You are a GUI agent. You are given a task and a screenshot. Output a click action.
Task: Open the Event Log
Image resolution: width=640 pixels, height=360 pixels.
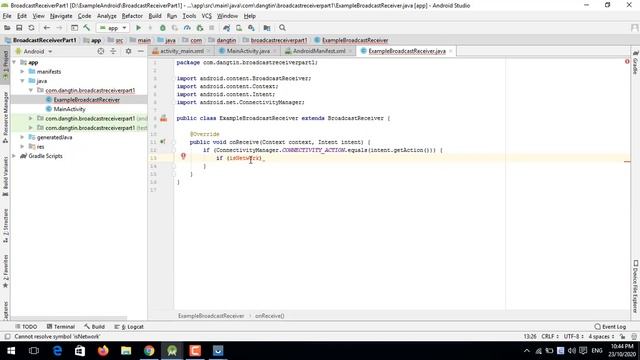[x=610, y=327]
